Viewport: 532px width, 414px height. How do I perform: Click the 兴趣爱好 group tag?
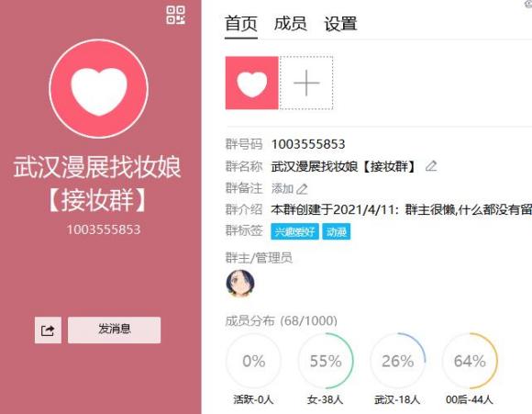coord(294,231)
